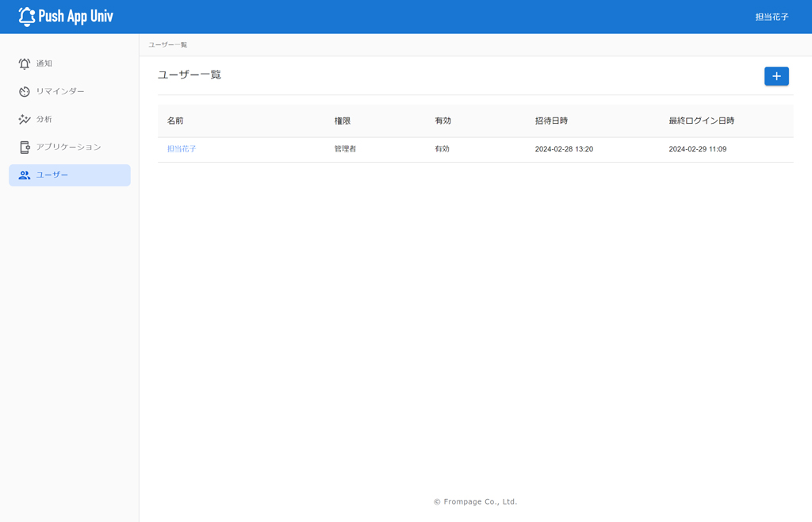Click the ユーザー一覧 page heading
812x522 pixels.
(x=190, y=75)
